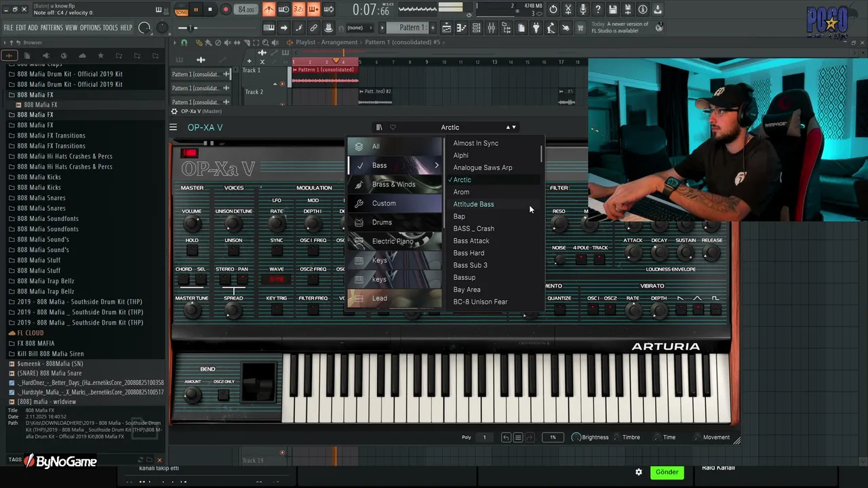Open the mixer icon in the toolbar
The width and height of the screenshot is (868, 488).
tap(492, 28)
